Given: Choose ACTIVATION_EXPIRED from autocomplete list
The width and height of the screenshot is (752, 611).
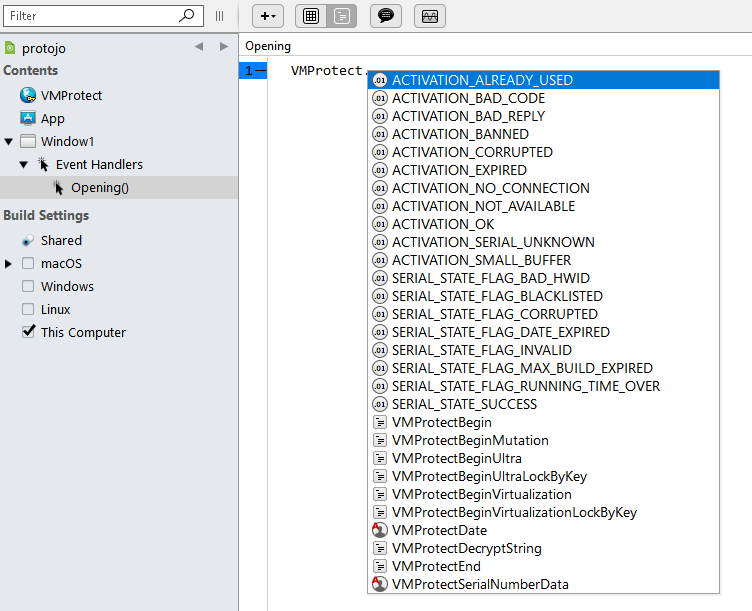Looking at the screenshot, I should pos(543,170).
